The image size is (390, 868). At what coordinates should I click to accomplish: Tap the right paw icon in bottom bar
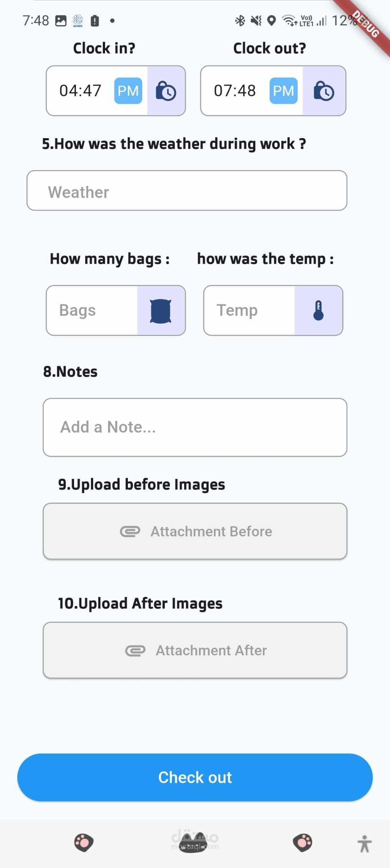(302, 843)
